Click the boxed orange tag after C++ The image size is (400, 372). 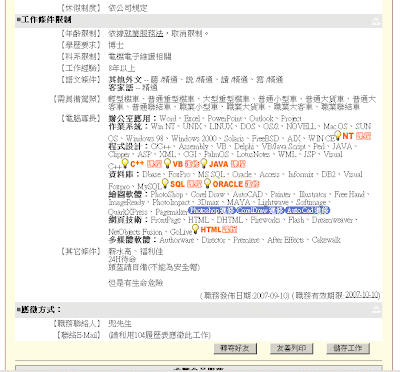point(154,164)
